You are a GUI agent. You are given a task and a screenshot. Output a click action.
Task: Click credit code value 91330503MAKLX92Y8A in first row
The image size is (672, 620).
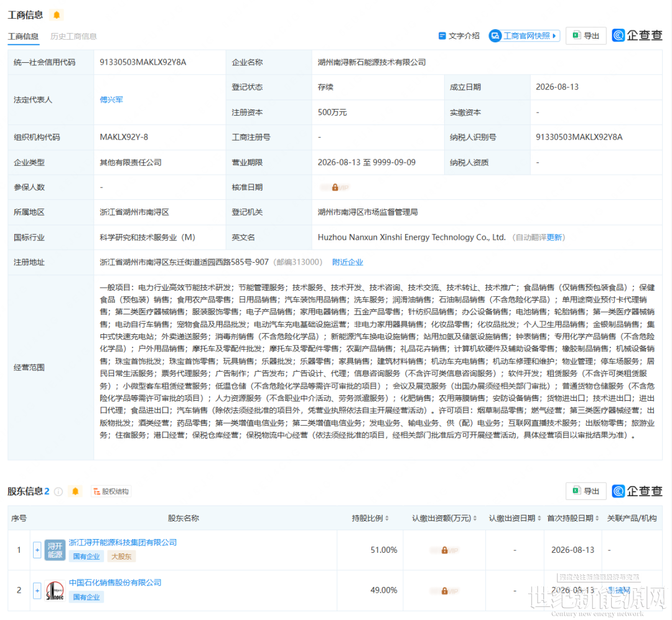(142, 62)
